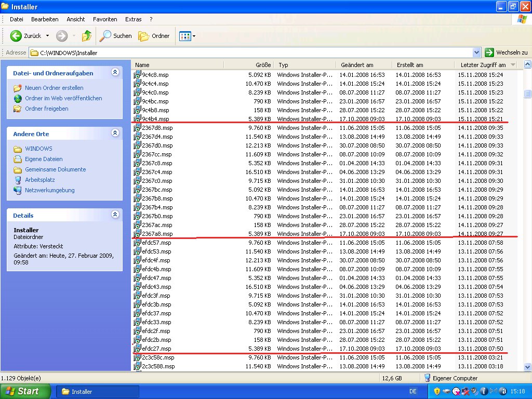This screenshot has height=399, width=532.
Task: Open Netzwerkumgebung link
Action: click(x=49, y=190)
